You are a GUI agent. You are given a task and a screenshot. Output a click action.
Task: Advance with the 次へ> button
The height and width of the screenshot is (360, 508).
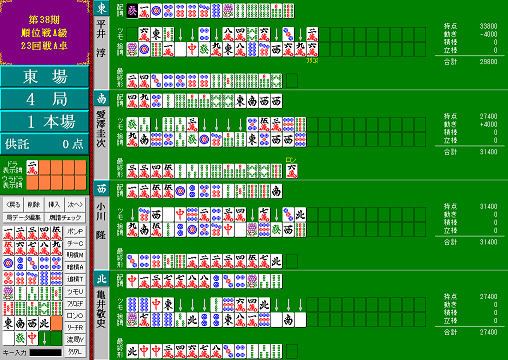point(75,204)
